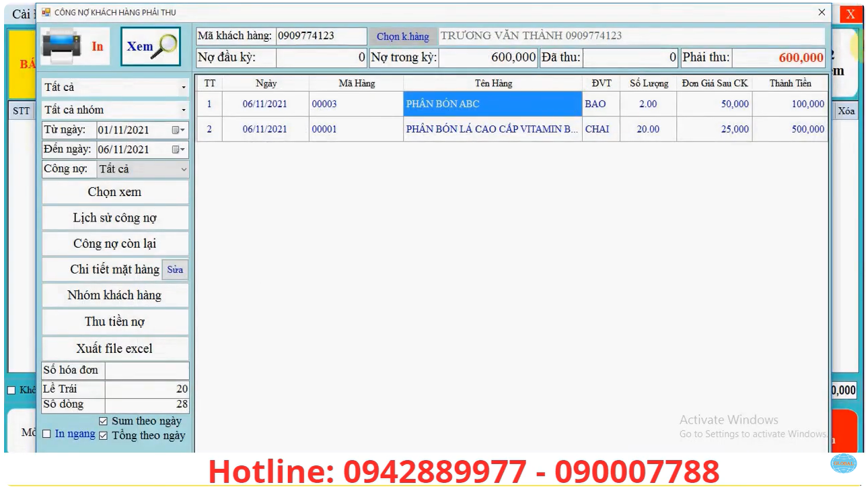Click the Từ ngày date 01/11/2021

tap(123, 130)
